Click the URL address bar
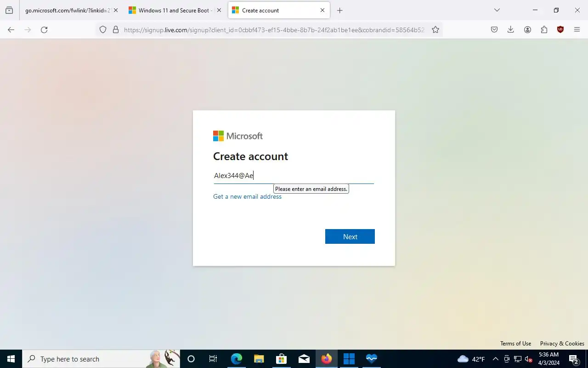 (x=274, y=29)
